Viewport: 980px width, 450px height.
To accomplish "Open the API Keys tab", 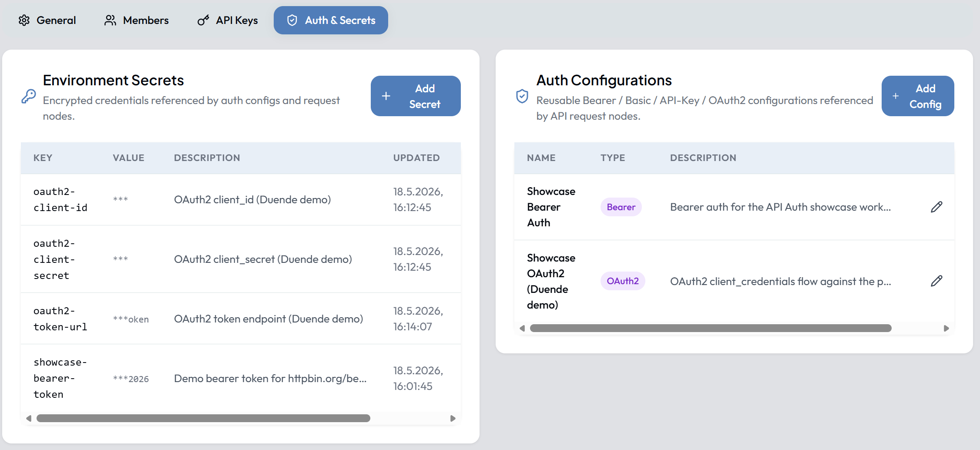I will 227,20.
